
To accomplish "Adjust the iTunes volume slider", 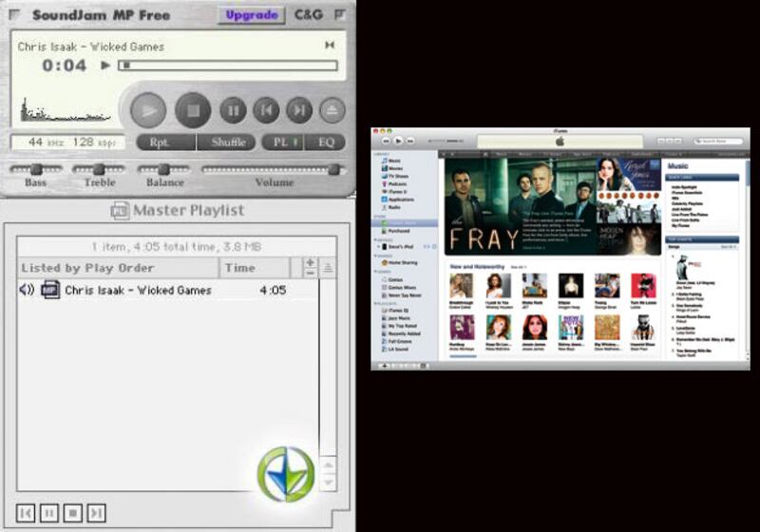I will (x=446, y=141).
